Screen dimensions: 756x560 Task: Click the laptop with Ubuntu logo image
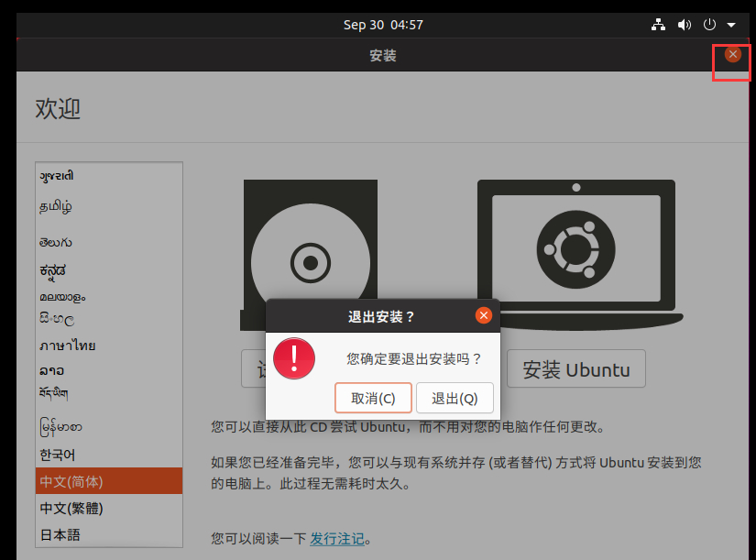(x=578, y=253)
